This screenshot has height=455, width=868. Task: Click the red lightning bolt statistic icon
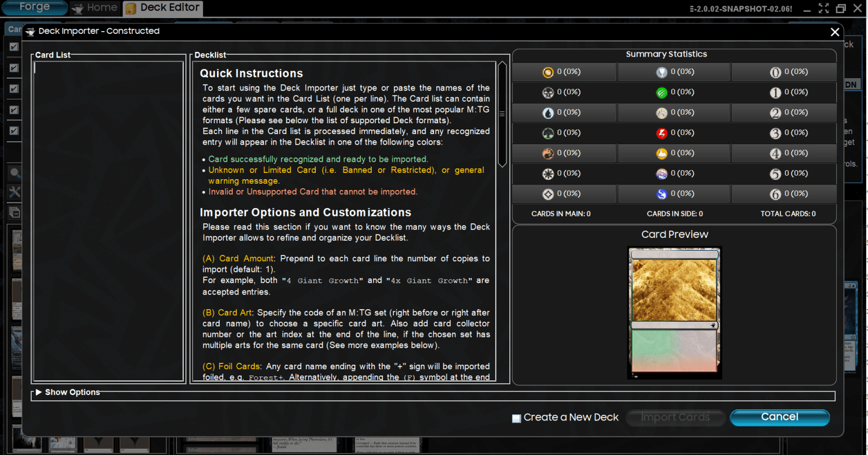pyautogui.click(x=661, y=133)
